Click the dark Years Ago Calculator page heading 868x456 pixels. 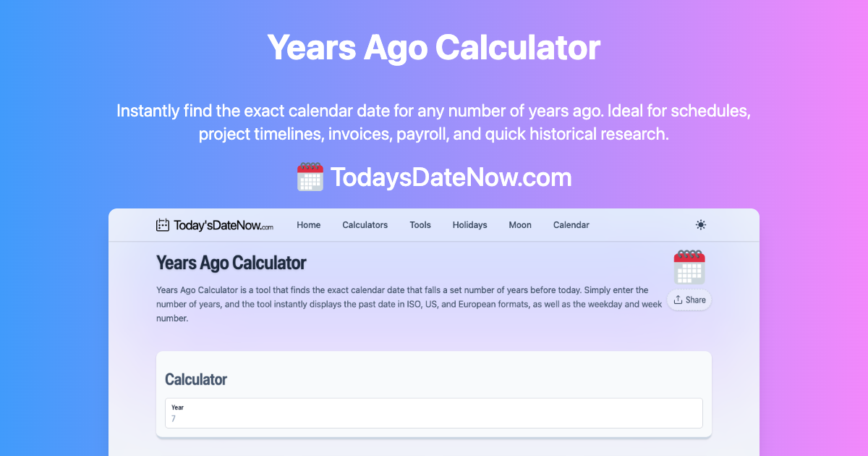[x=231, y=263]
